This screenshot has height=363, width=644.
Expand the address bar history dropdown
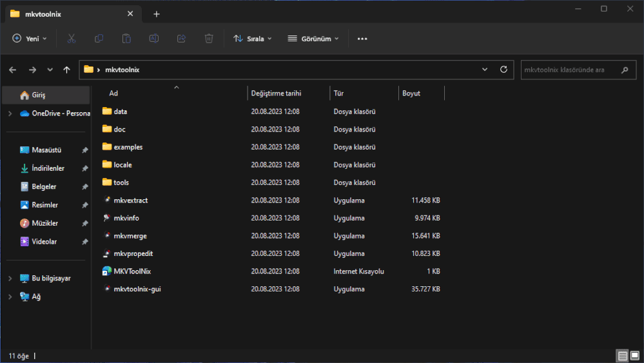[485, 70]
